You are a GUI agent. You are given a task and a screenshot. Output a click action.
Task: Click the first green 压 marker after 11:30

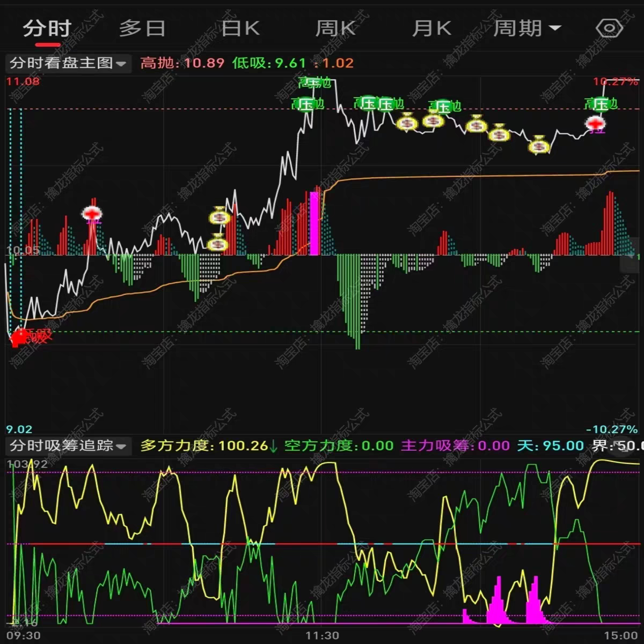pyautogui.click(x=368, y=103)
